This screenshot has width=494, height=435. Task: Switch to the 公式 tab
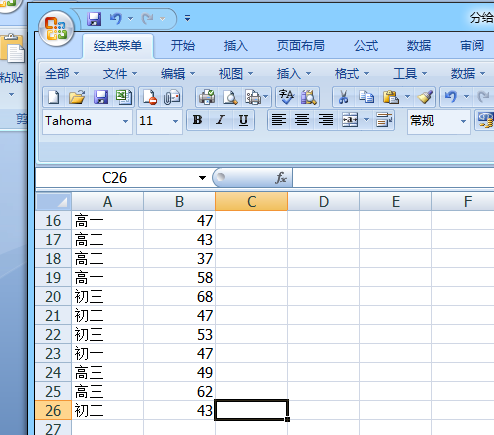pos(366,46)
